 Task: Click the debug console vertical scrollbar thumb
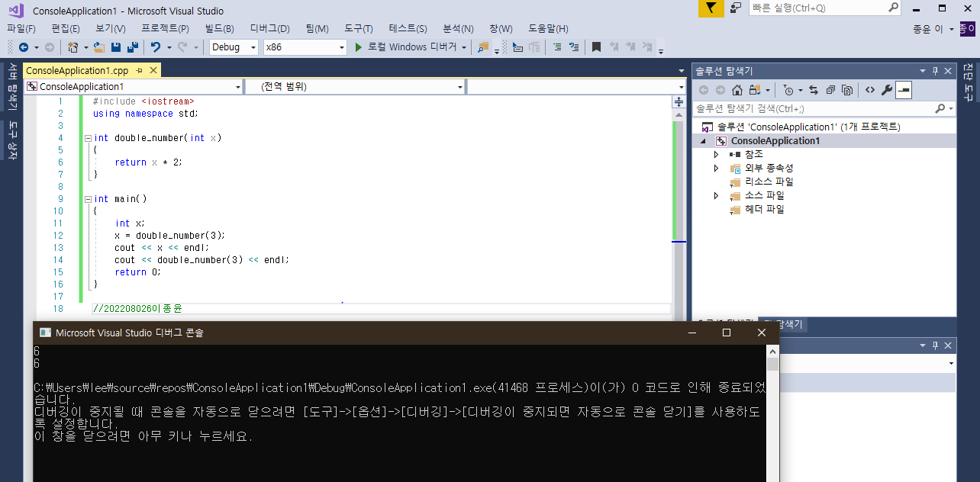[x=773, y=365]
